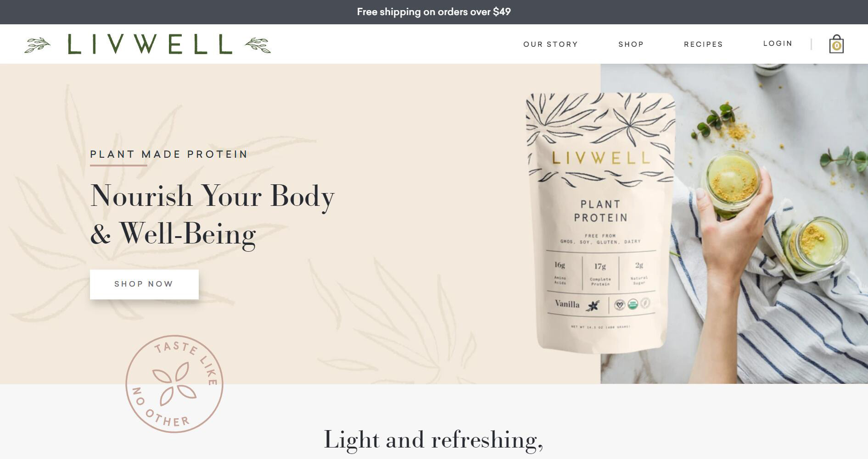Click the flower emblem inside the circular badge
868x459 pixels.
(174, 384)
